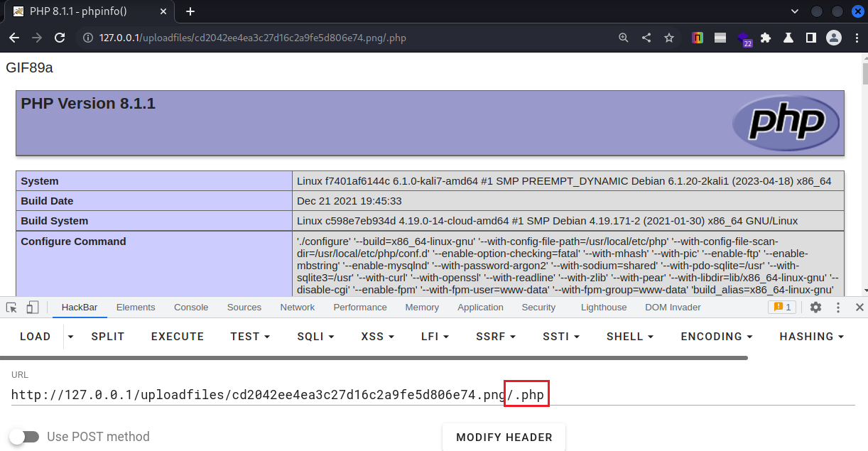Viewport: 868px width, 451px height.
Task: Click the HackBar URL input field
Action: [x=433, y=395]
